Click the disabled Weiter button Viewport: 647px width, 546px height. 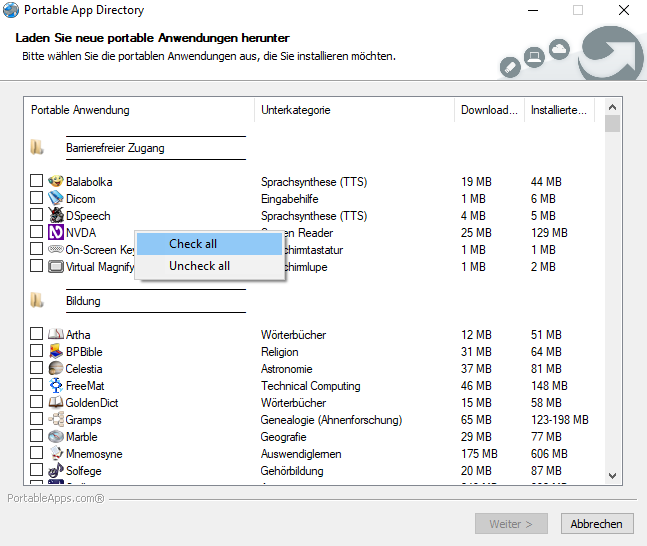(511, 524)
